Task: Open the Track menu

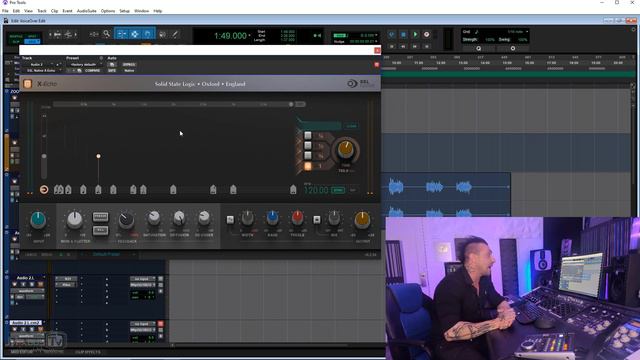Action: [x=42, y=11]
